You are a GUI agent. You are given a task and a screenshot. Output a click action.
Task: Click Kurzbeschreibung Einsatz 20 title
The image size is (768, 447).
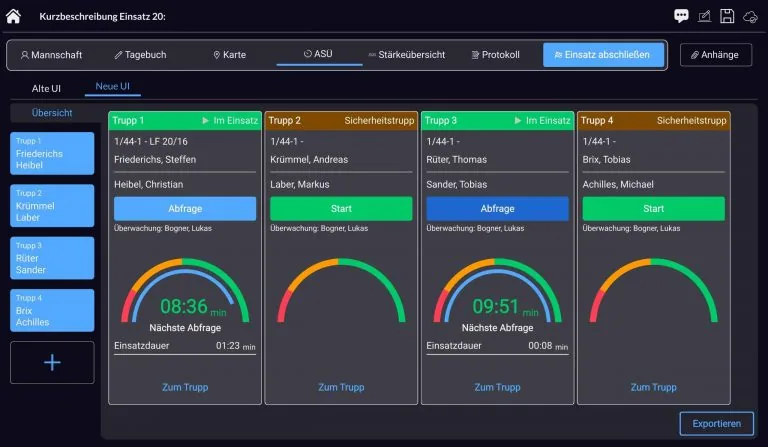(x=102, y=17)
